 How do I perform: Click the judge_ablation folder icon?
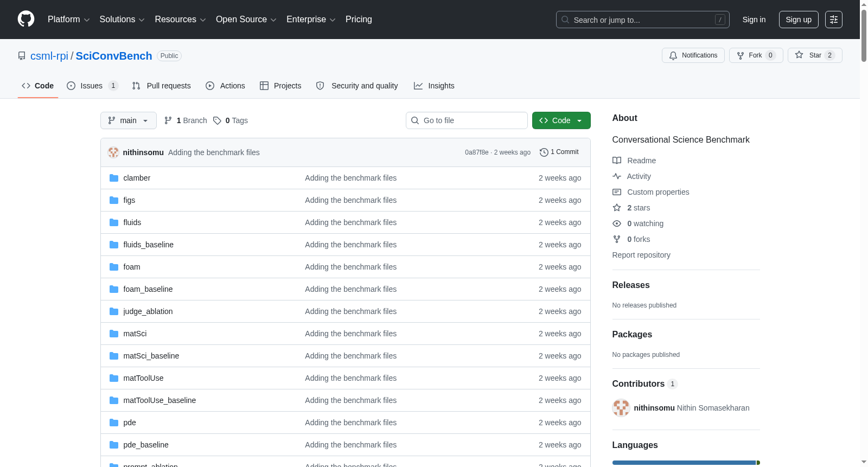114,311
